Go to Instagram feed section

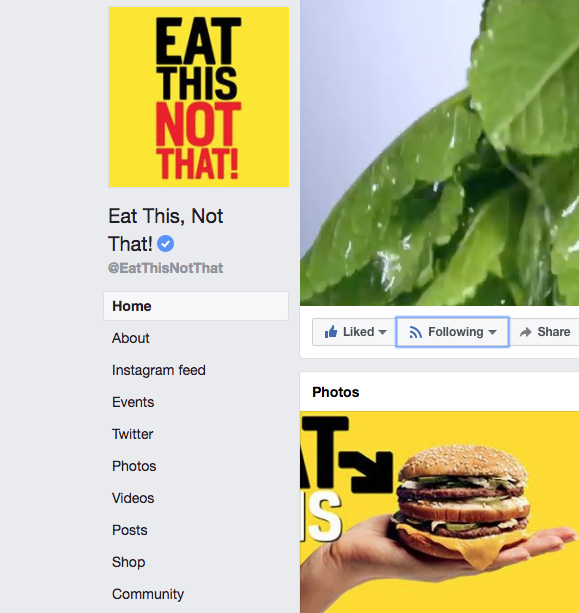pos(159,370)
